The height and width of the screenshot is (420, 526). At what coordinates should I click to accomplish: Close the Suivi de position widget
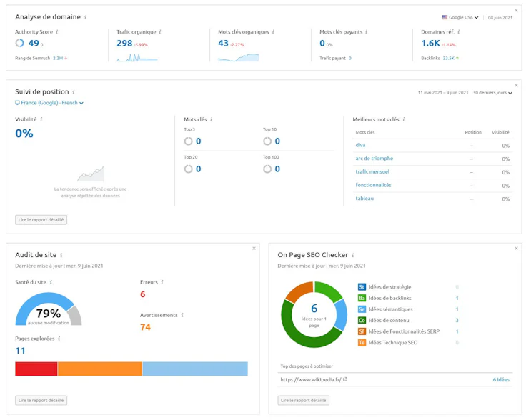click(x=516, y=85)
